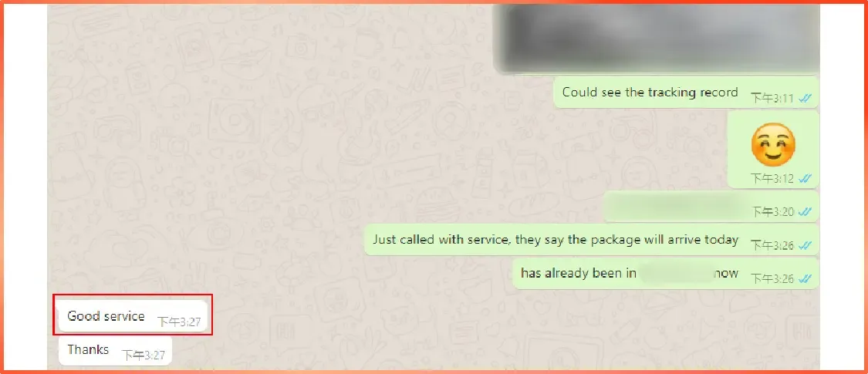Click read-receipt checkmarks on tracking record message
This screenshot has height=374, width=868.
(x=806, y=99)
